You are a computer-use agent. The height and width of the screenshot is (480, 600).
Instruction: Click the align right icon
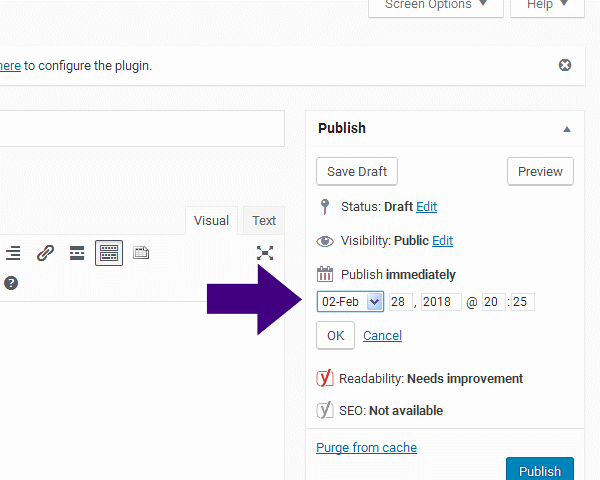(14, 253)
